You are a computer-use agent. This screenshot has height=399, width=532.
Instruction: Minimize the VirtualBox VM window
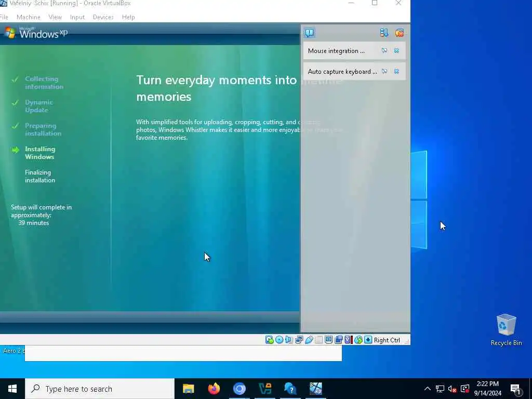click(x=351, y=3)
